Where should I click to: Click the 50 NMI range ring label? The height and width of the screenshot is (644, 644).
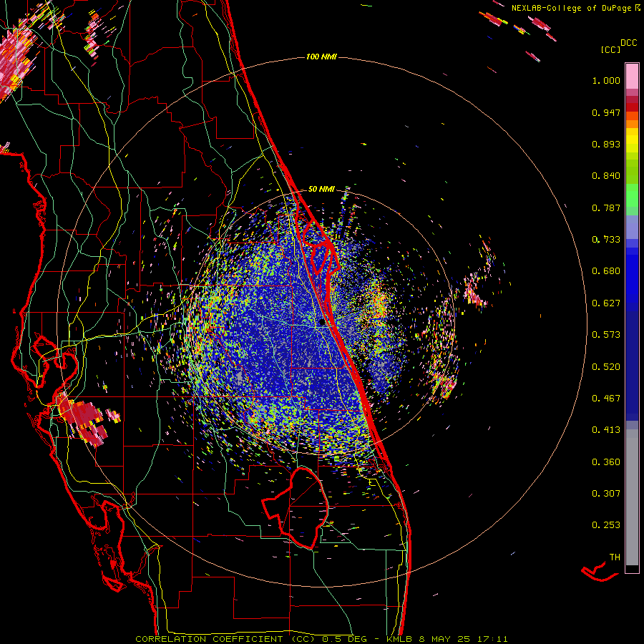point(321,189)
